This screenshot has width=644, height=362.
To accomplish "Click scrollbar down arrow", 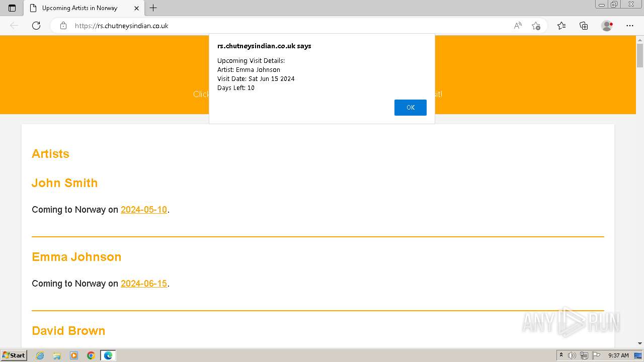I will (x=640, y=343).
